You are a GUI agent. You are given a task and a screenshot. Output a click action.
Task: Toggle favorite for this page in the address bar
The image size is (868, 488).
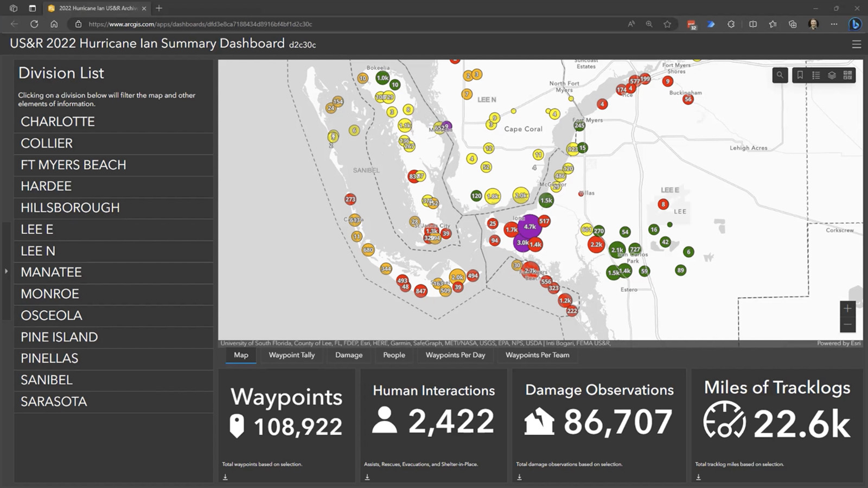coord(667,24)
